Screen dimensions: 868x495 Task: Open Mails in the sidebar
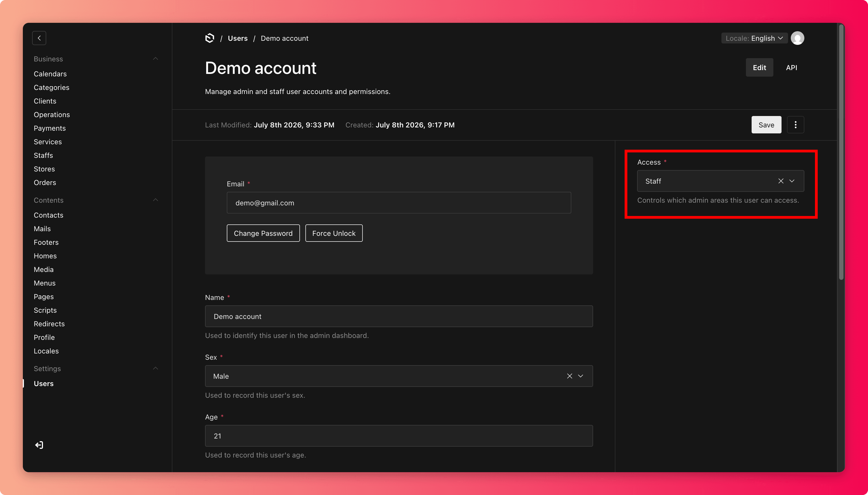pos(42,229)
